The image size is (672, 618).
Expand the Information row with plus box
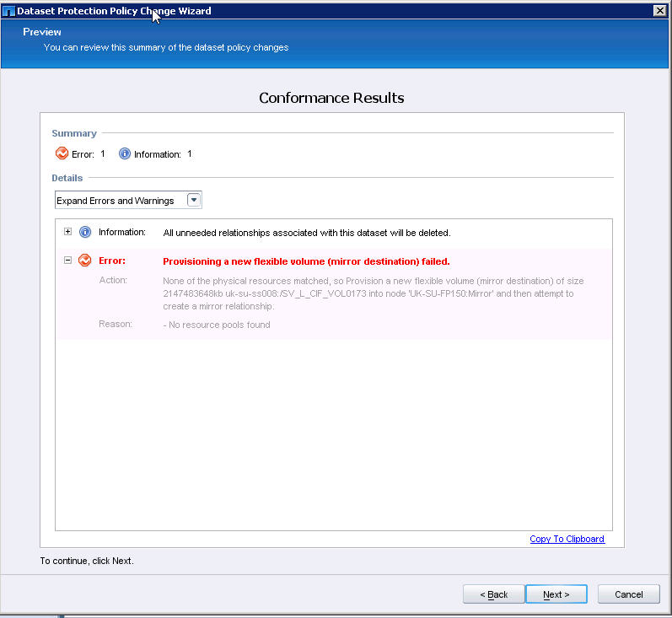coord(67,231)
